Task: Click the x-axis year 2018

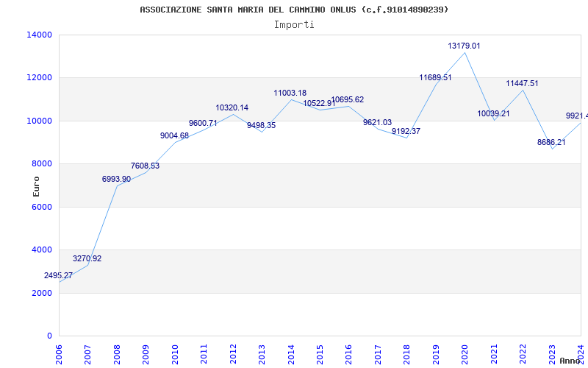Action: pyautogui.click(x=407, y=354)
